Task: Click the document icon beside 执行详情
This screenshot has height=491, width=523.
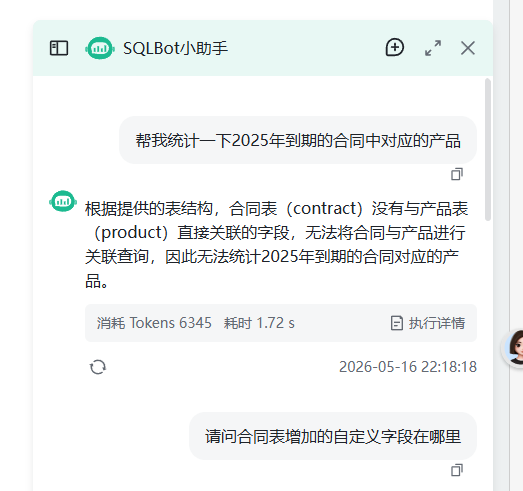Action: tap(397, 323)
